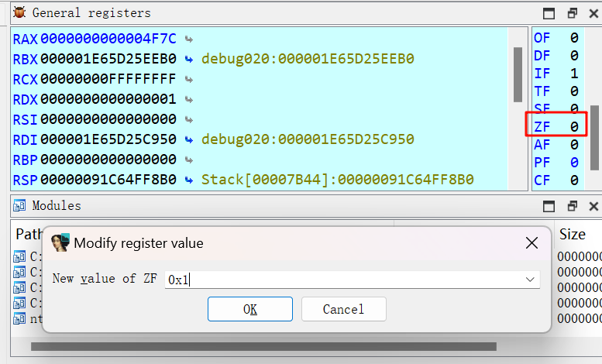Image resolution: width=602 pixels, height=364 pixels.
Task: Follow the RBX debug020 address link
Action: pyautogui.click(x=308, y=59)
